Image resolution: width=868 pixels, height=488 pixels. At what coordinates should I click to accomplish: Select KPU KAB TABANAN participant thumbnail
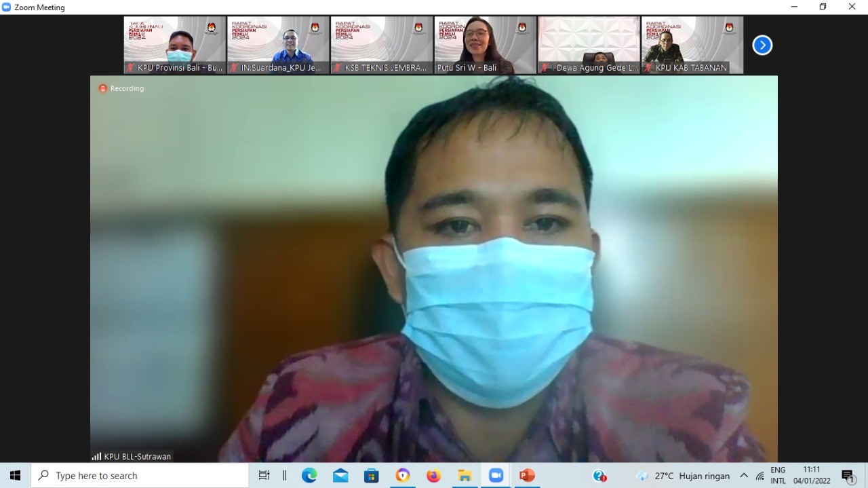click(692, 45)
